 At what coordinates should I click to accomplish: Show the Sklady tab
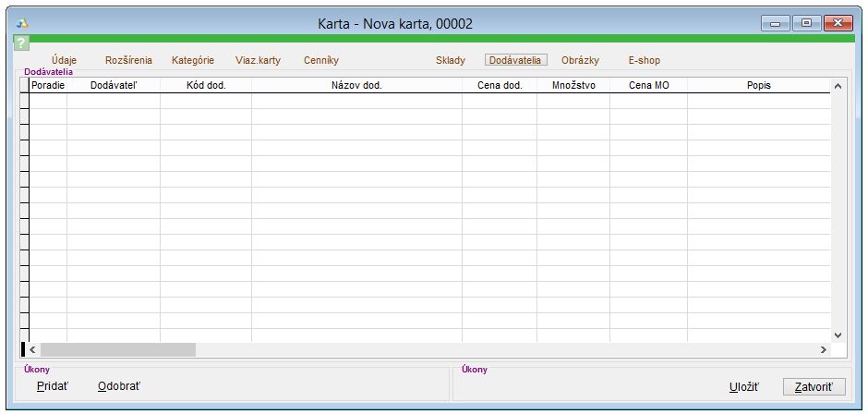[x=451, y=60]
